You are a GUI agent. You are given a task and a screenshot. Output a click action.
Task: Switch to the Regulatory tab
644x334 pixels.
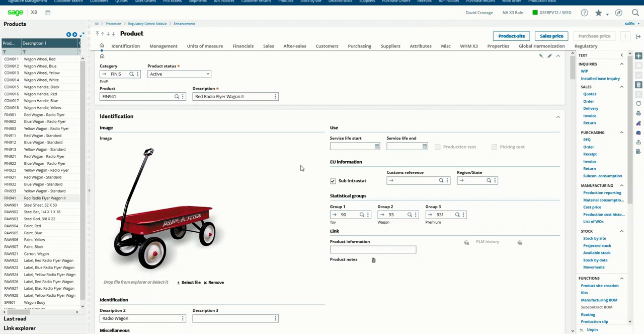(586, 46)
